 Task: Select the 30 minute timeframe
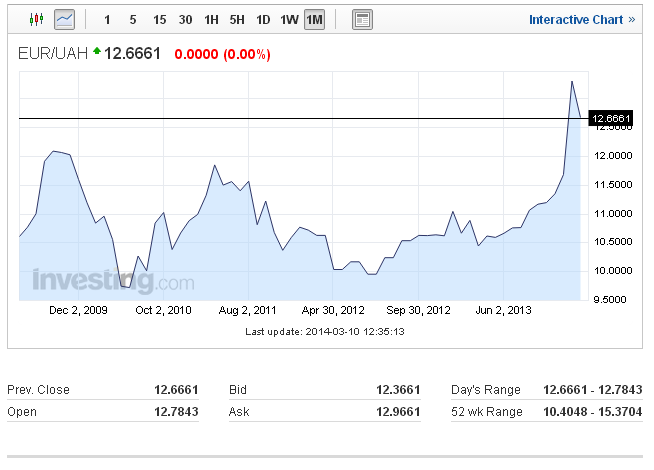pyautogui.click(x=185, y=20)
